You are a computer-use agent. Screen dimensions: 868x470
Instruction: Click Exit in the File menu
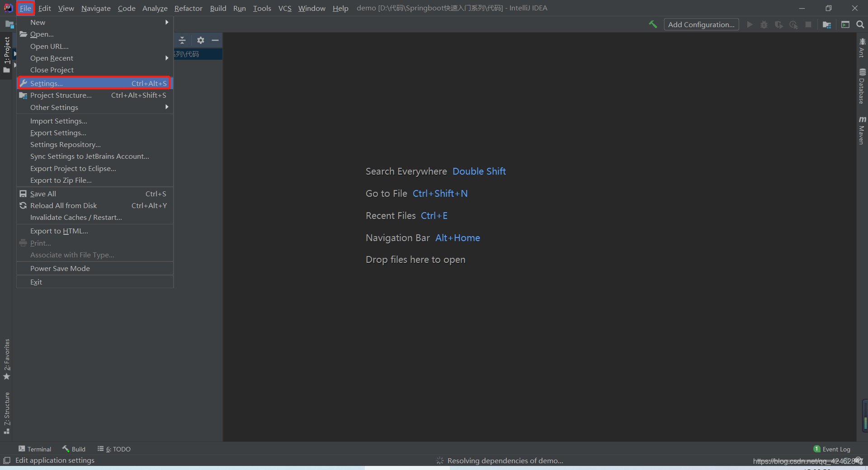click(95, 282)
